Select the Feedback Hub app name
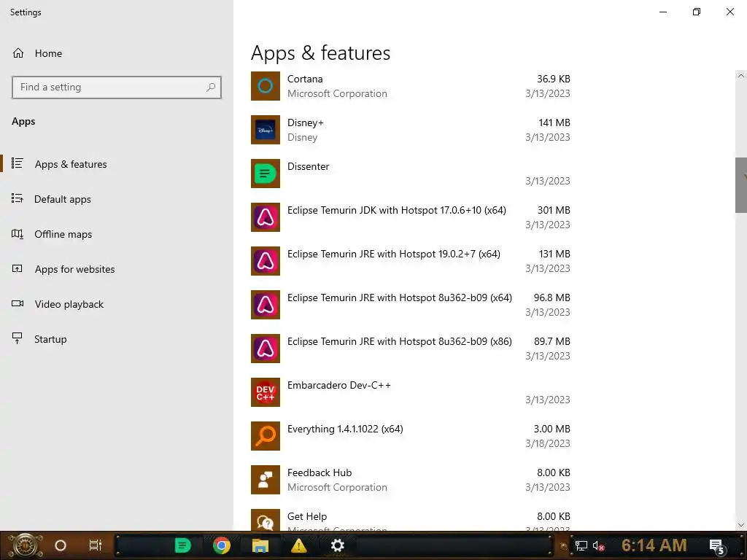 320,472
